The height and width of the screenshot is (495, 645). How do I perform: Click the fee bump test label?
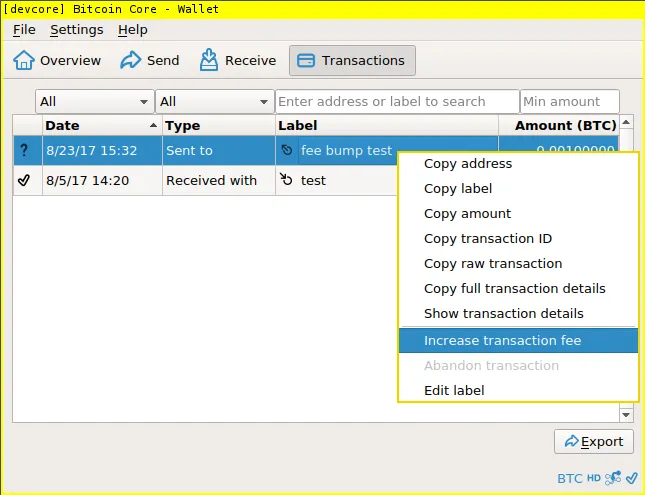(x=346, y=151)
